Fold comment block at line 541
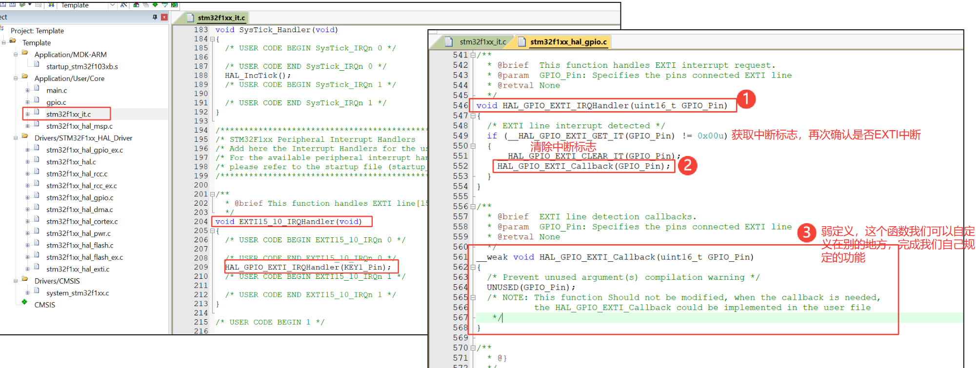The width and height of the screenshot is (980, 368). [473, 55]
